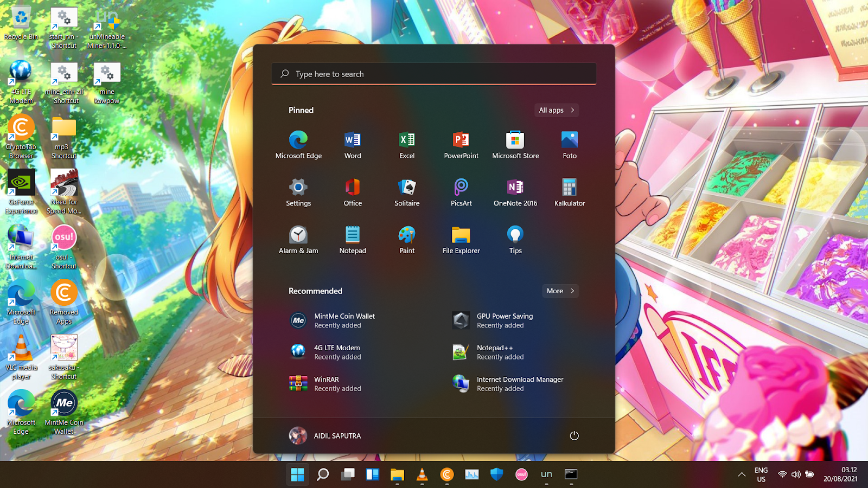868x488 pixels.
Task: Open AIDIL SAPUTRA user account menu
Action: (x=325, y=436)
